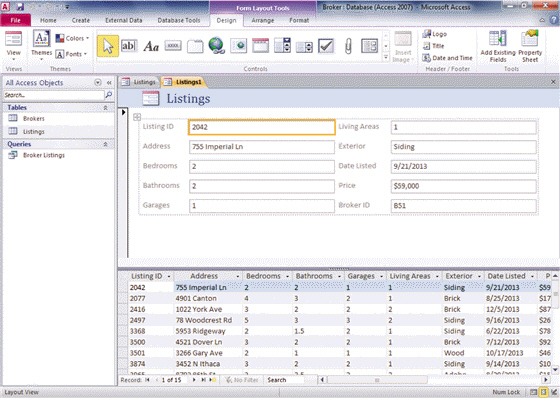The height and width of the screenshot is (398, 560).
Task: Open the Colors theme dropdown
Action: coord(72,38)
